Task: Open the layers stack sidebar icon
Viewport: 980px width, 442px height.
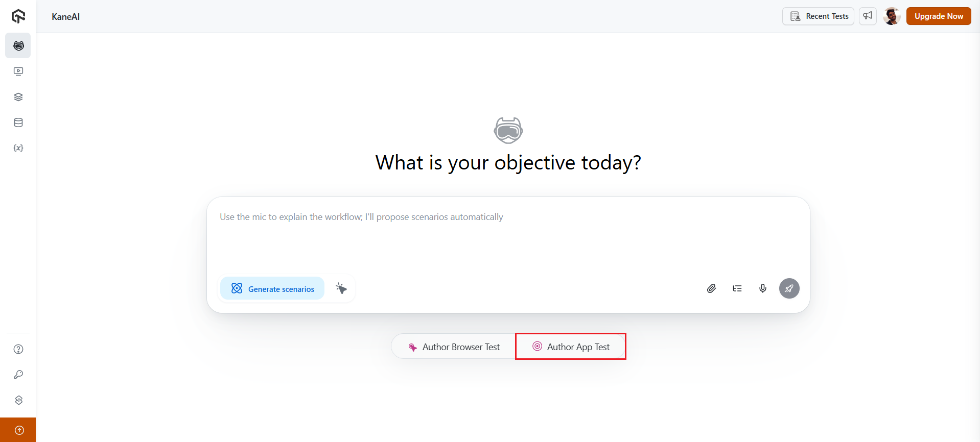Action: click(18, 97)
